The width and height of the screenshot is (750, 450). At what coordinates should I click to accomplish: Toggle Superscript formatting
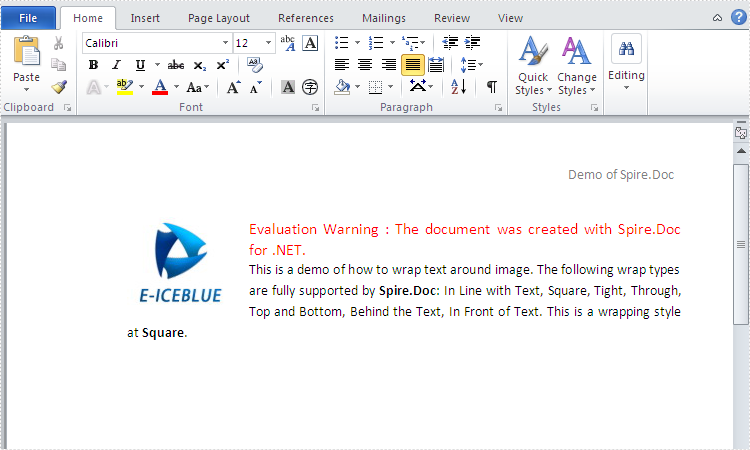coord(223,65)
